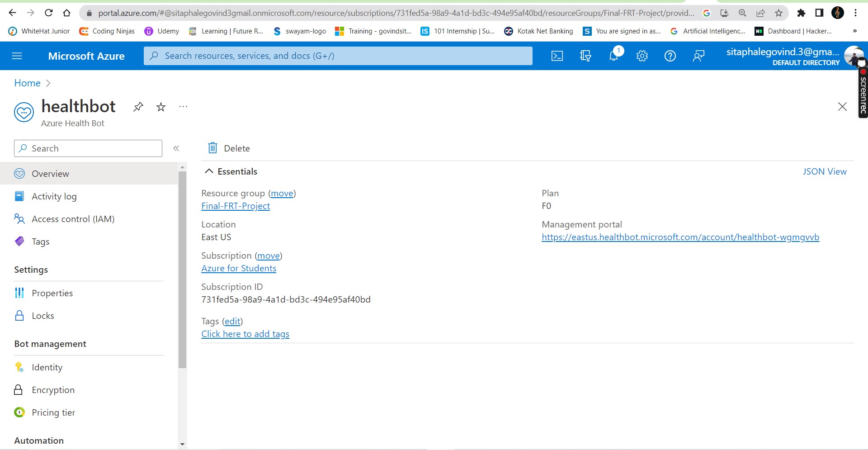Open Help and support
The image size is (868, 450).
coord(670,56)
